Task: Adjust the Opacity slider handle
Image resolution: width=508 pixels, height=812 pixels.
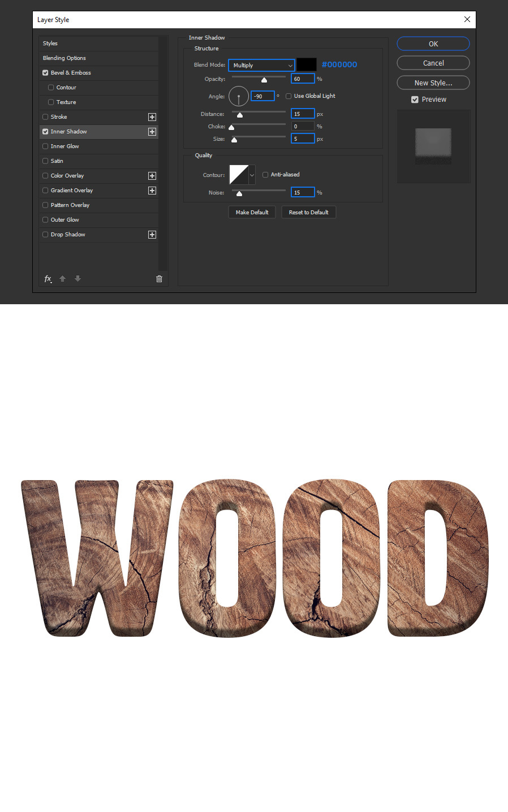Action: pyautogui.click(x=264, y=80)
